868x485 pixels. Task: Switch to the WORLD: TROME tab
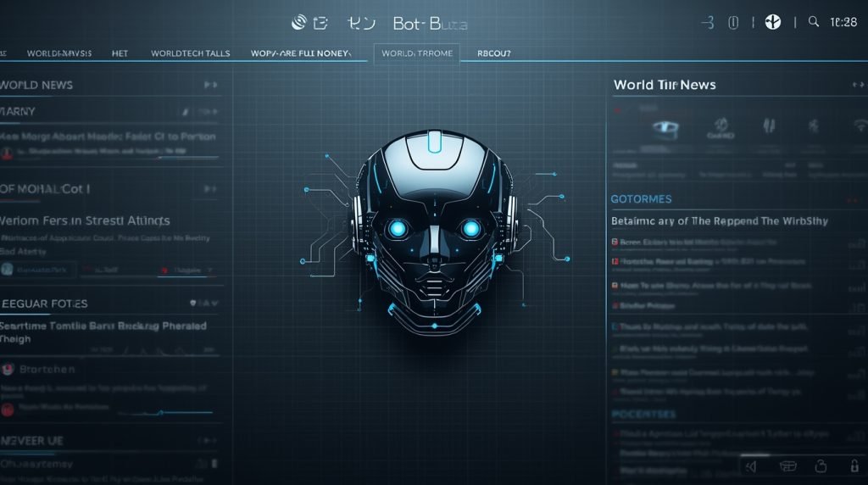[x=417, y=53]
